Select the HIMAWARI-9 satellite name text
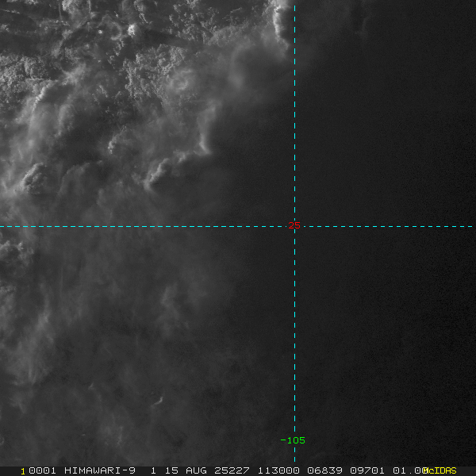Image resolution: width=476 pixels, height=476 pixels. coord(100,470)
